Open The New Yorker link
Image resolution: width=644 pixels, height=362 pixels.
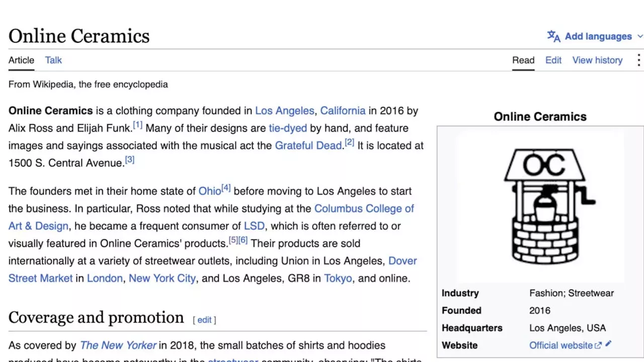[118, 345]
